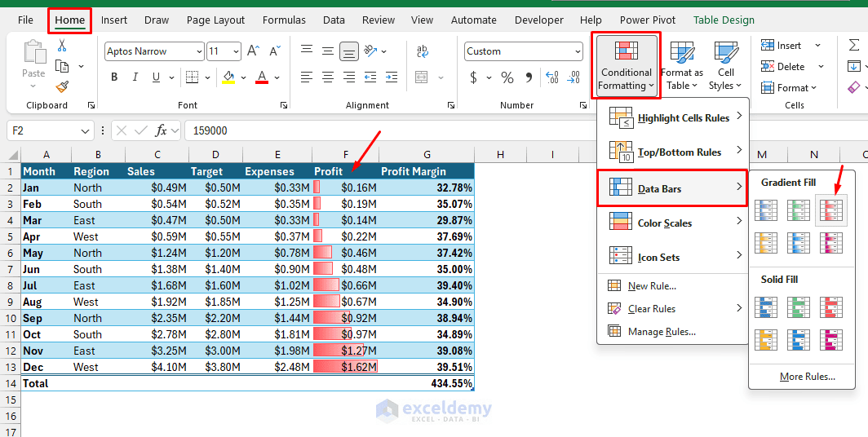Image resolution: width=868 pixels, height=437 pixels.
Task: Open the font size dropdown
Action: [237, 51]
